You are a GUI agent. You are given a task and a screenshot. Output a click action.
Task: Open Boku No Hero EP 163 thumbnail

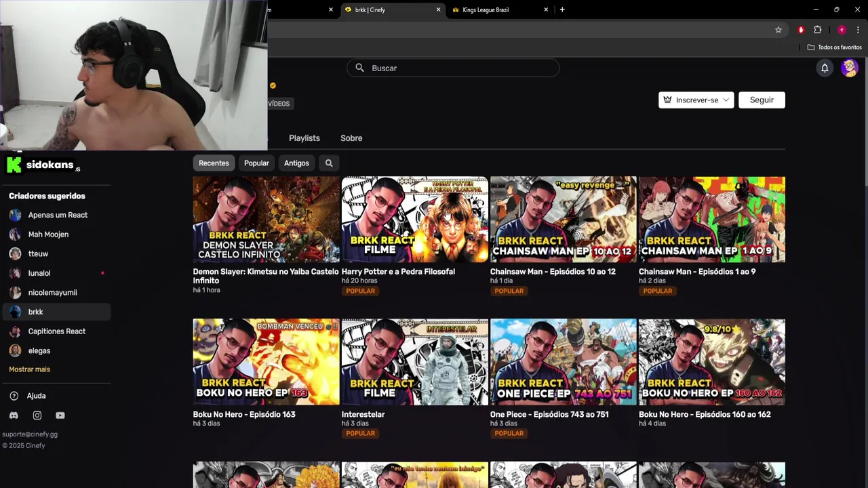(x=266, y=362)
